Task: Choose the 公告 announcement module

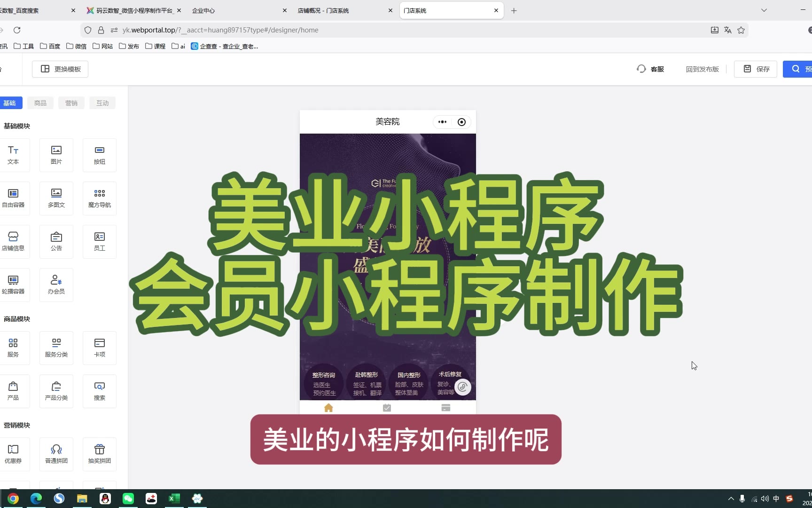Action: (x=56, y=241)
